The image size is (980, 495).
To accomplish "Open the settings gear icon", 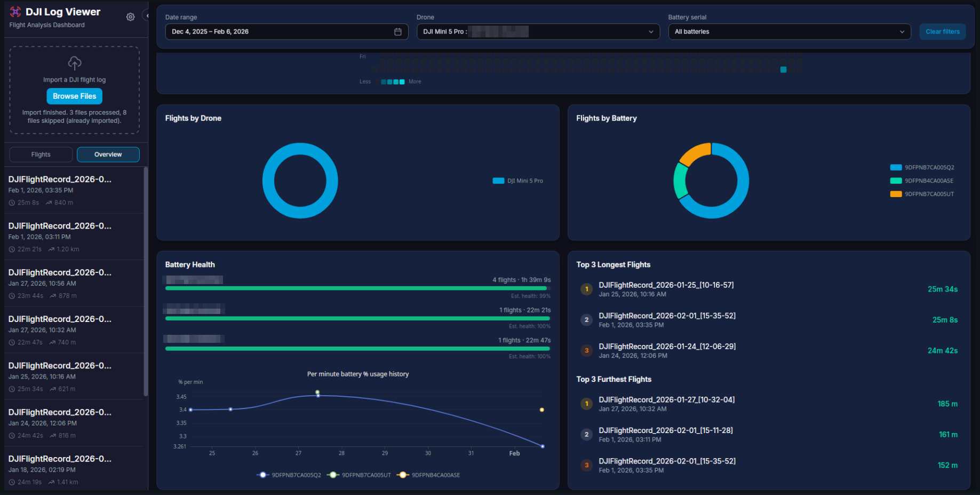I will (130, 17).
